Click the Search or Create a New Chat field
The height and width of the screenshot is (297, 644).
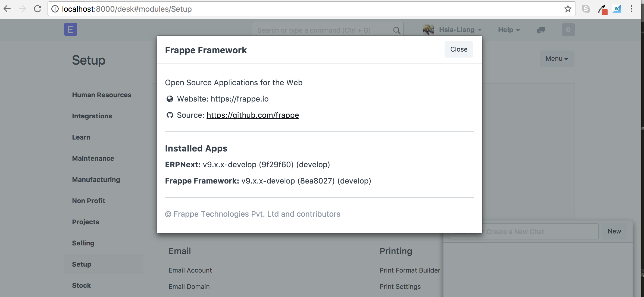click(x=523, y=231)
